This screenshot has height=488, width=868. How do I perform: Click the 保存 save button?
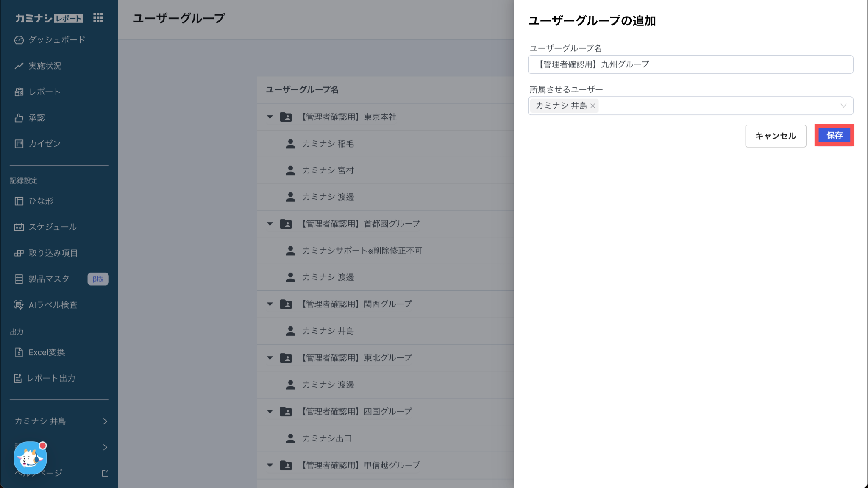(x=834, y=136)
